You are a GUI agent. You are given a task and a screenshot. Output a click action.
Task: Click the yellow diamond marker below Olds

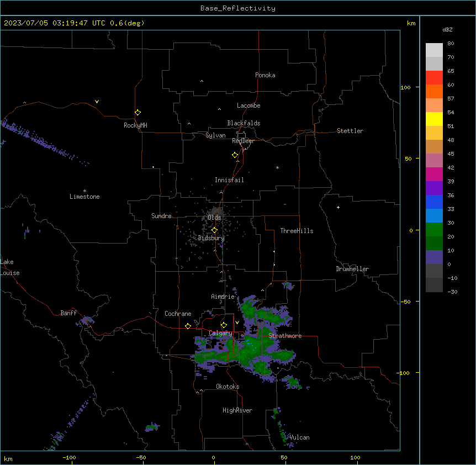click(214, 230)
